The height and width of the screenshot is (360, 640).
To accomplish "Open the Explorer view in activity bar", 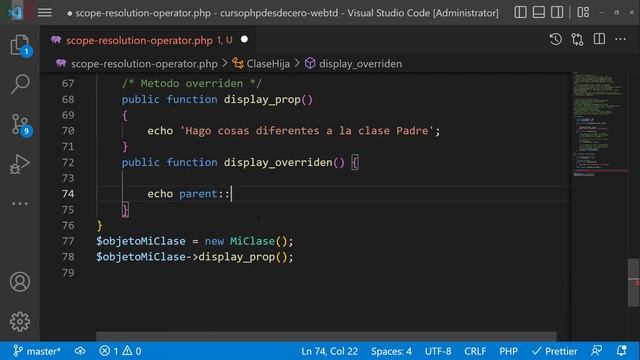I will click(20, 45).
